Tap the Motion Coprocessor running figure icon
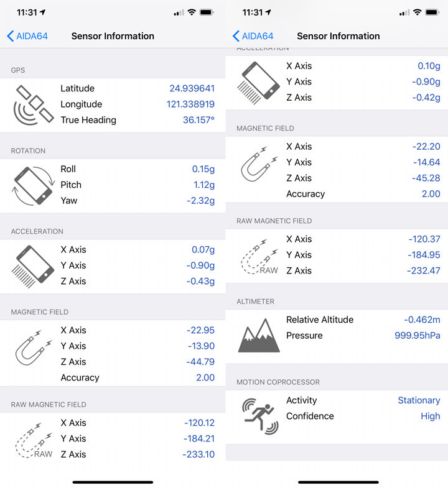Screen dimensions: 448x488 click(x=259, y=416)
